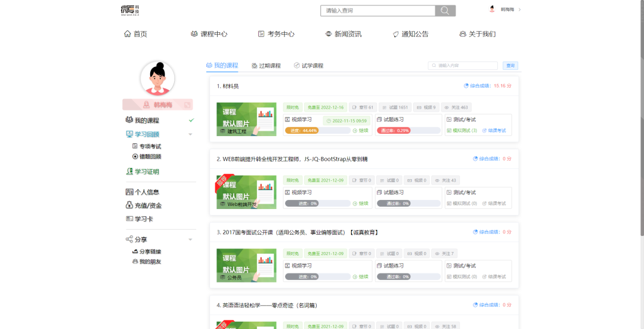Click the large profile avatar picture
The width and height of the screenshot is (644, 329).
coord(157,79)
